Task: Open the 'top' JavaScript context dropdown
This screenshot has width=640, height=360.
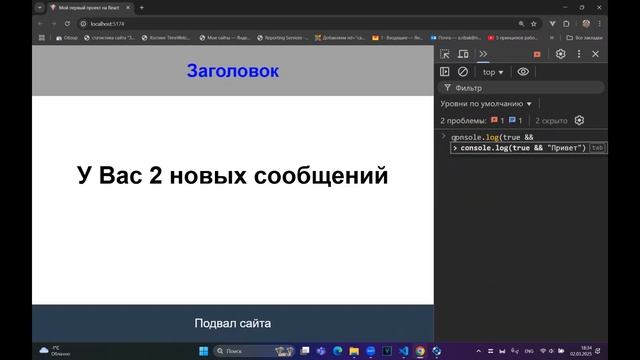Action: (x=493, y=72)
